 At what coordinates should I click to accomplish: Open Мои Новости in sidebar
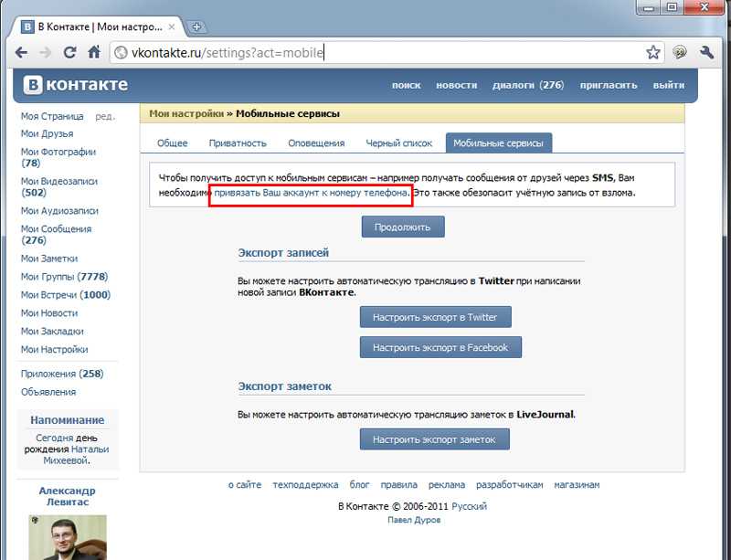point(49,312)
